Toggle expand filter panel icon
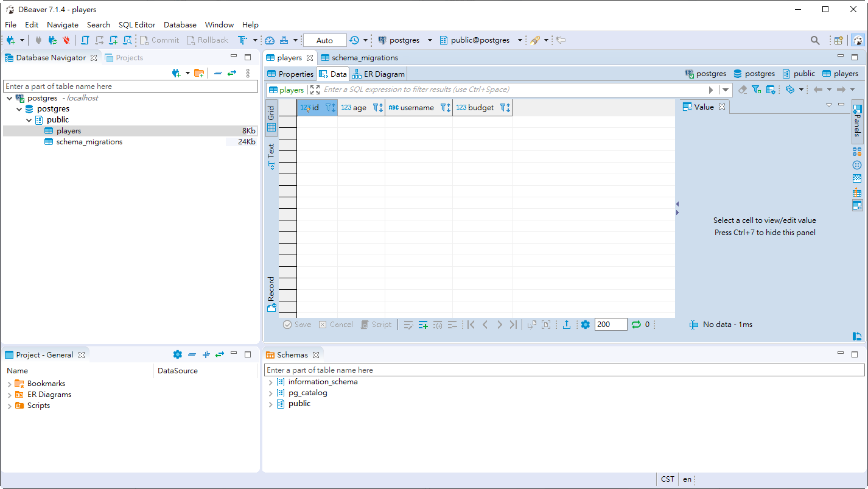The height and width of the screenshot is (489, 868). coord(315,90)
